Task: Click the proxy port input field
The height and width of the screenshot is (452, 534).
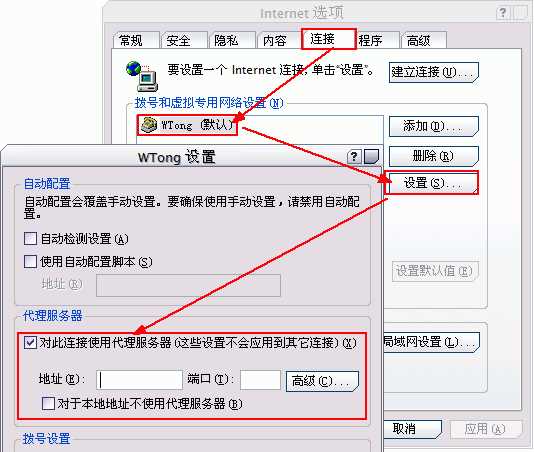Action: 261,380
